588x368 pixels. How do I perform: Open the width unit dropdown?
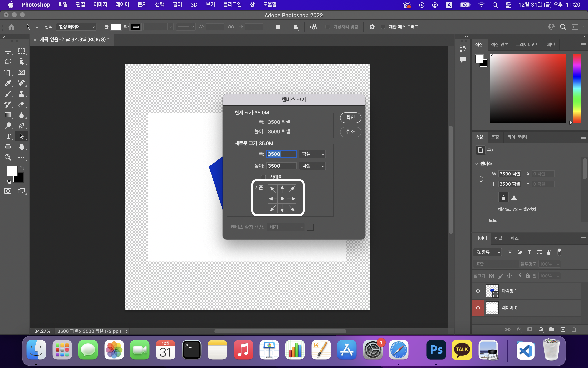[312, 154]
